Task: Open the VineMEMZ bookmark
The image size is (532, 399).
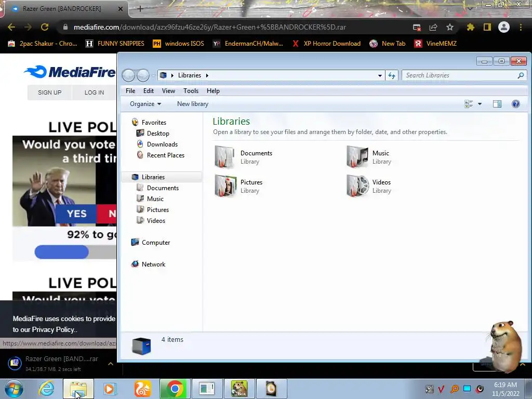Action: [436, 44]
